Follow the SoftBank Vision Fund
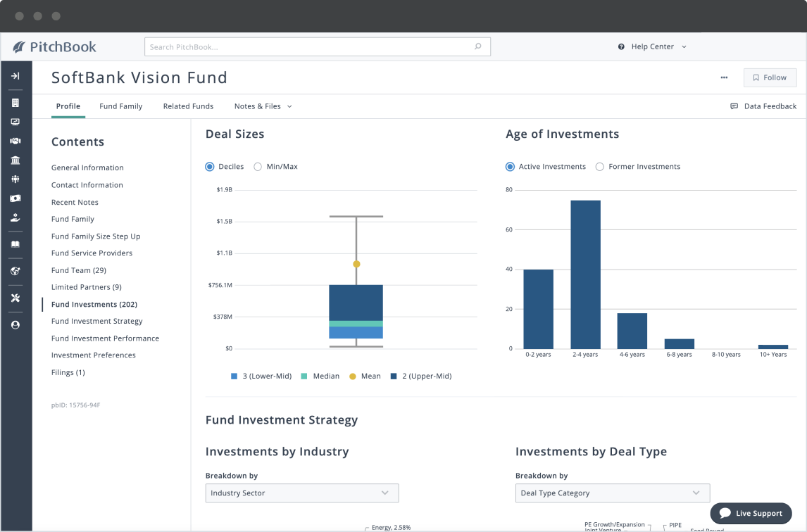 tap(770, 77)
